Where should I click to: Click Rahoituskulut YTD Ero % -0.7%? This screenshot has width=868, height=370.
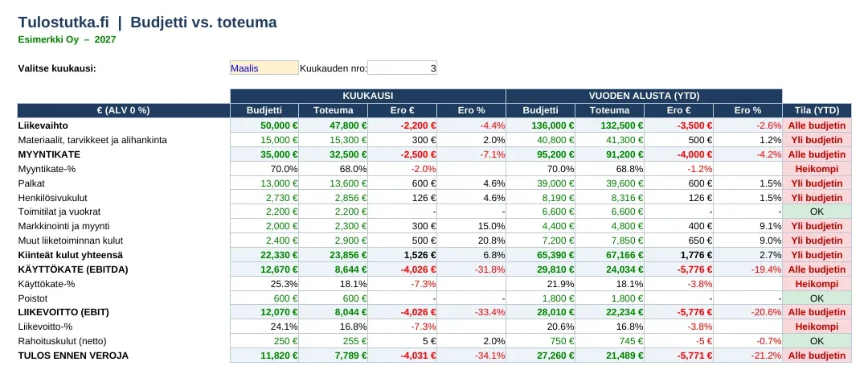coord(747,341)
